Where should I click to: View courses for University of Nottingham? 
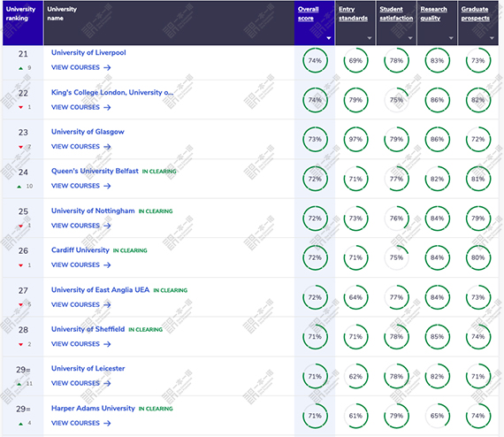[81, 226]
